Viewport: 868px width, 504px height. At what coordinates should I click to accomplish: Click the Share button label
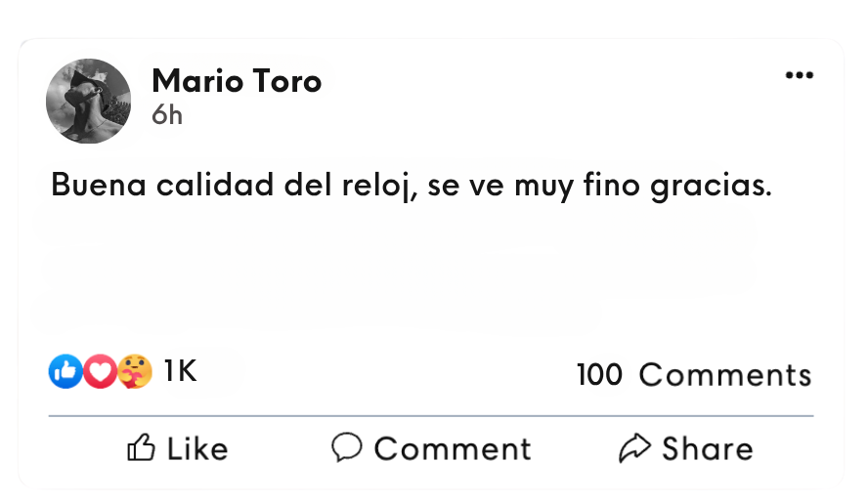(707, 448)
